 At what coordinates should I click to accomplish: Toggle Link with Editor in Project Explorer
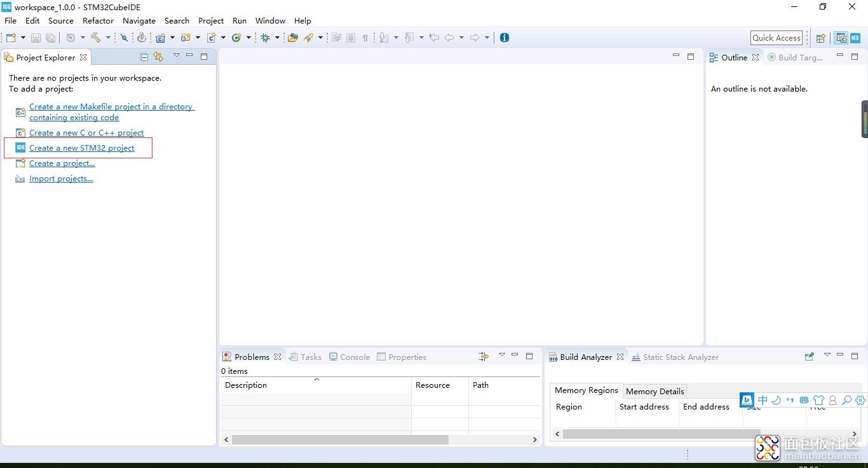[x=158, y=57]
